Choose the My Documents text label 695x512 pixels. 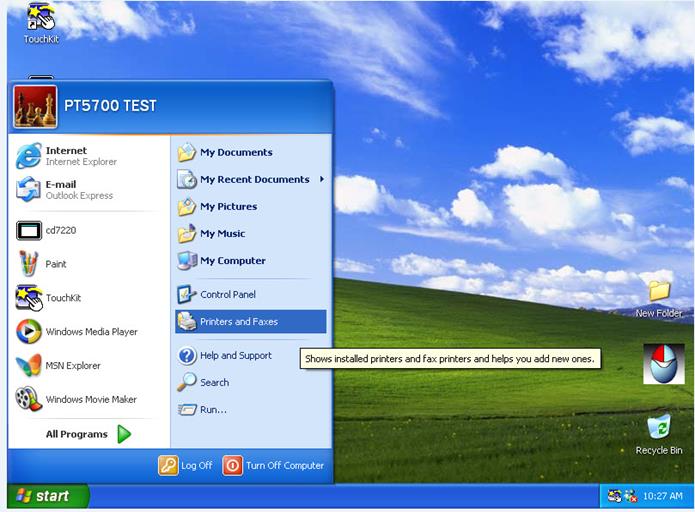coord(236,152)
